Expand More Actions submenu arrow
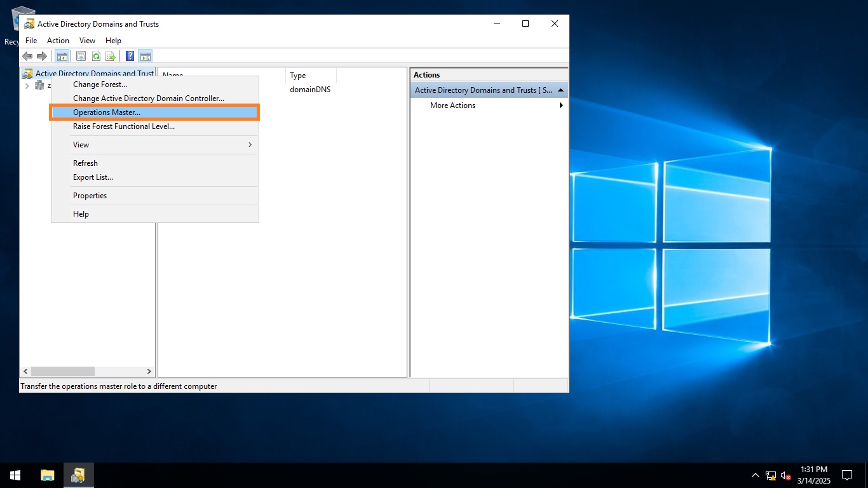The height and width of the screenshot is (488, 868). (x=561, y=105)
